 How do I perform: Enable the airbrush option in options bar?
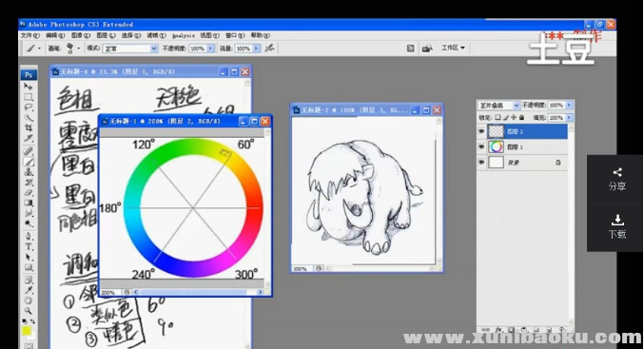(269, 48)
